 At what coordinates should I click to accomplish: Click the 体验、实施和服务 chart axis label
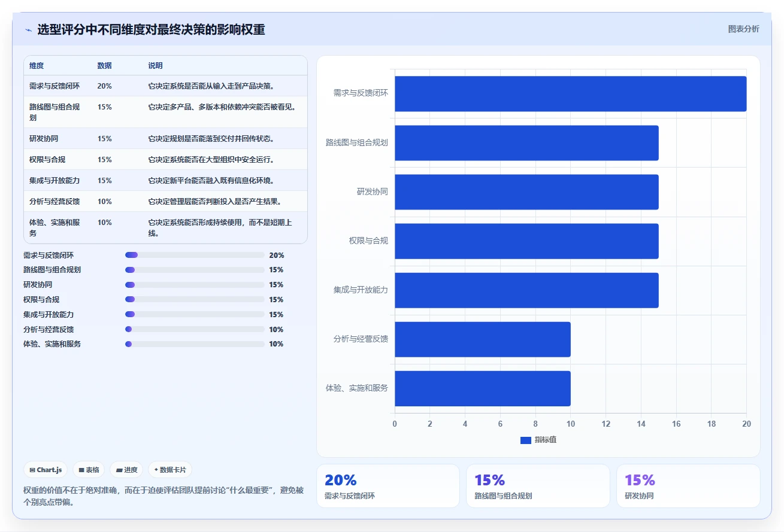pos(357,388)
